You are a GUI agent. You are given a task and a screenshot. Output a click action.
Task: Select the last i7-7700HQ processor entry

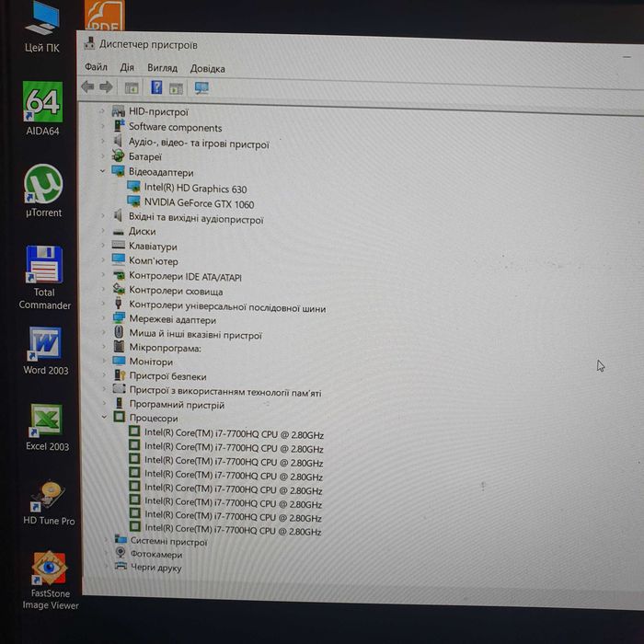click(233, 530)
